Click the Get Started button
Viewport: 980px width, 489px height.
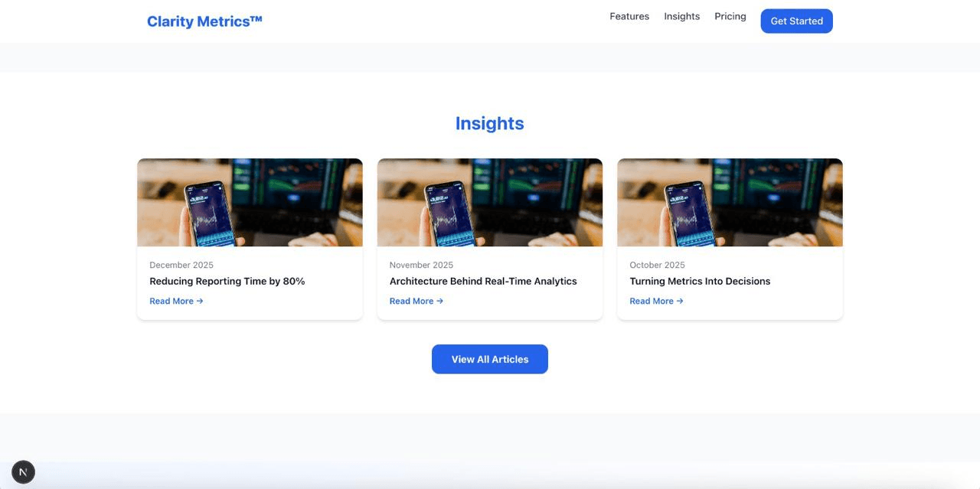(796, 21)
